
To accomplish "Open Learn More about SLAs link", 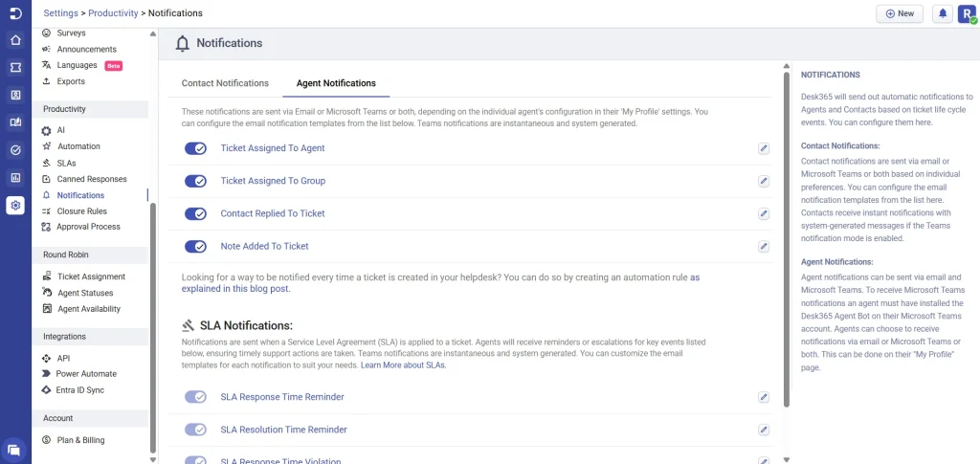I will [403, 365].
